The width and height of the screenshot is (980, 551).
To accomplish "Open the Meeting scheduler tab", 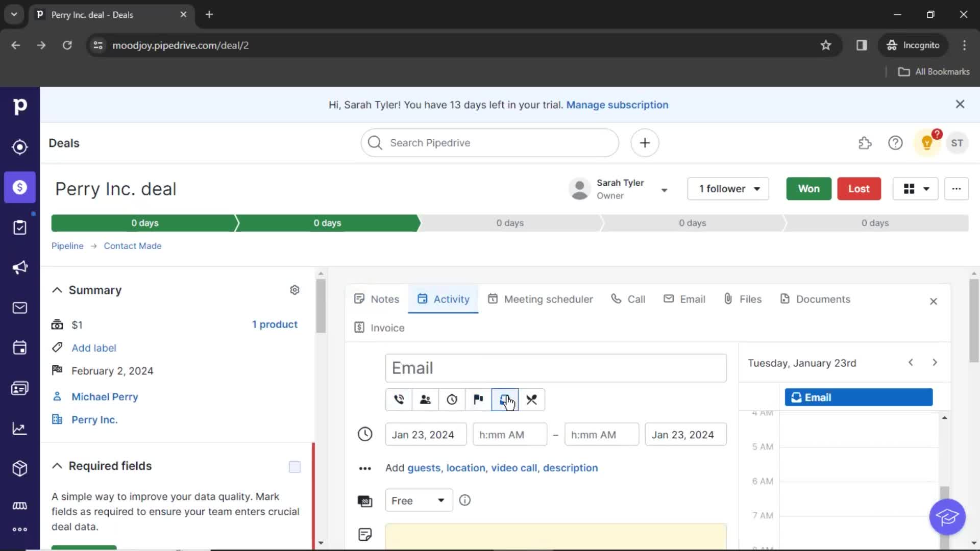I will click(x=541, y=299).
